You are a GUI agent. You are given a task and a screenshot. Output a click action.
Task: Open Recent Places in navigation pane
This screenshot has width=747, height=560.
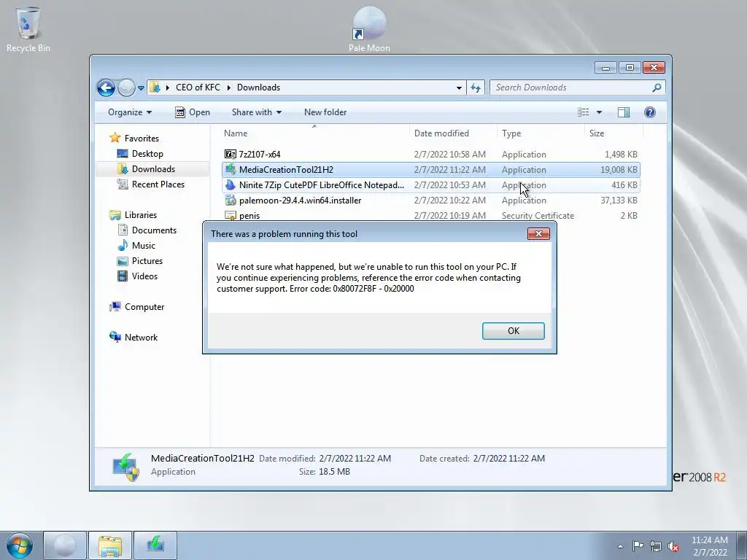[158, 184]
